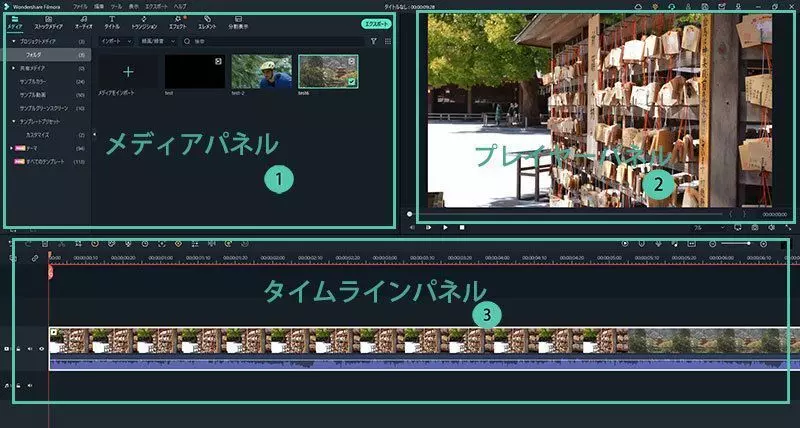
Task: Adjust the timeline zoom slider
Action: click(x=750, y=243)
